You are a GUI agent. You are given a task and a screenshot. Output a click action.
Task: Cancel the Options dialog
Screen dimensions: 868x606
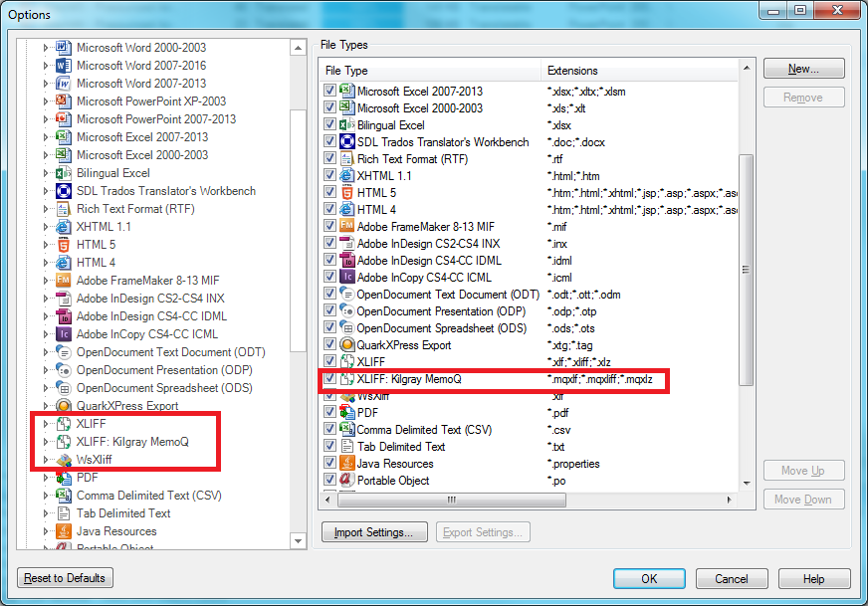(732, 579)
